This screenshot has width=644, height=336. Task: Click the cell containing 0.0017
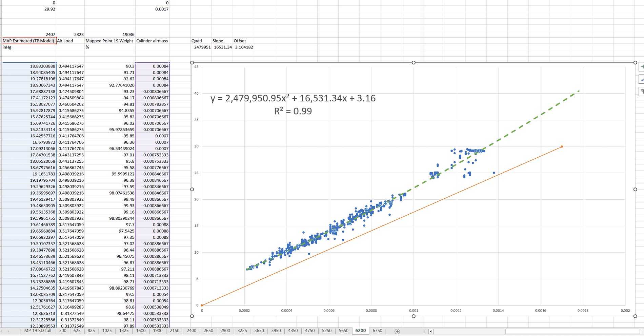point(152,9)
